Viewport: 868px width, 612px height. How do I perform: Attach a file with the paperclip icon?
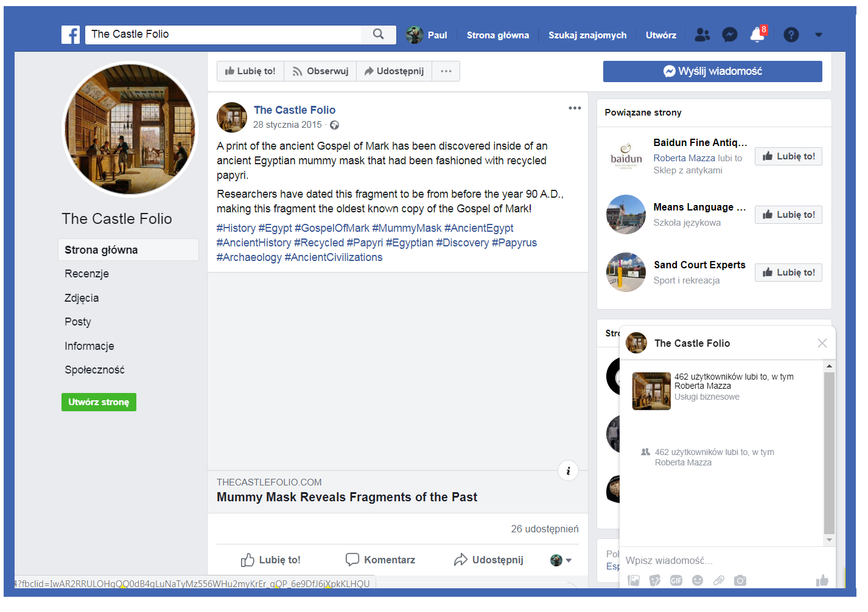tap(719, 580)
